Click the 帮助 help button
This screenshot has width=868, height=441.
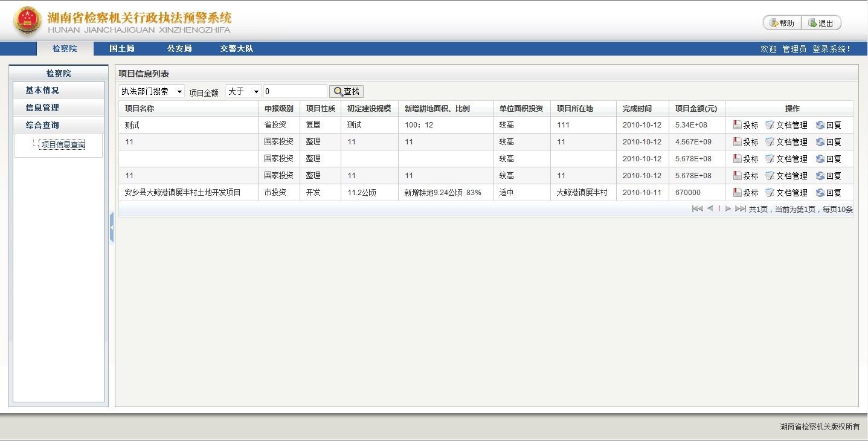[782, 23]
